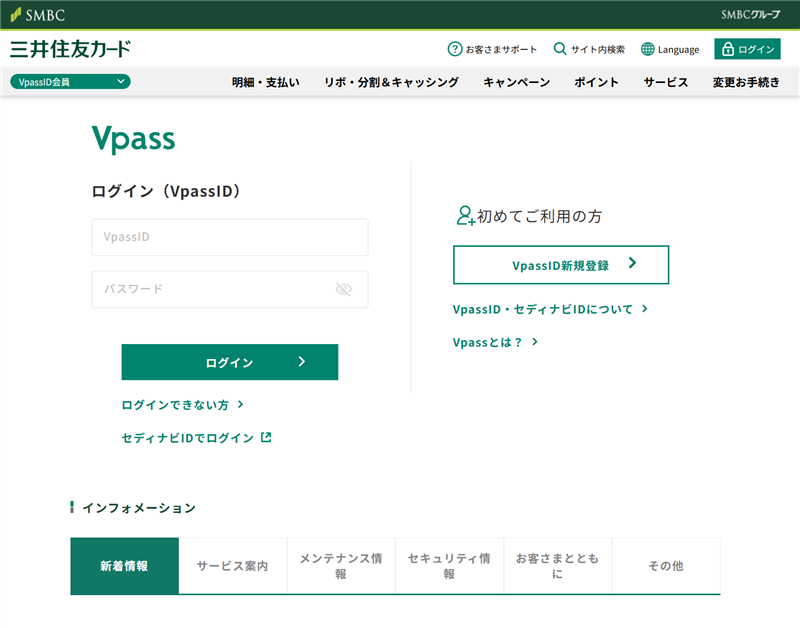The image size is (800, 628).
Task: Click SMBCグループ link in top bar
Action: coord(751,14)
